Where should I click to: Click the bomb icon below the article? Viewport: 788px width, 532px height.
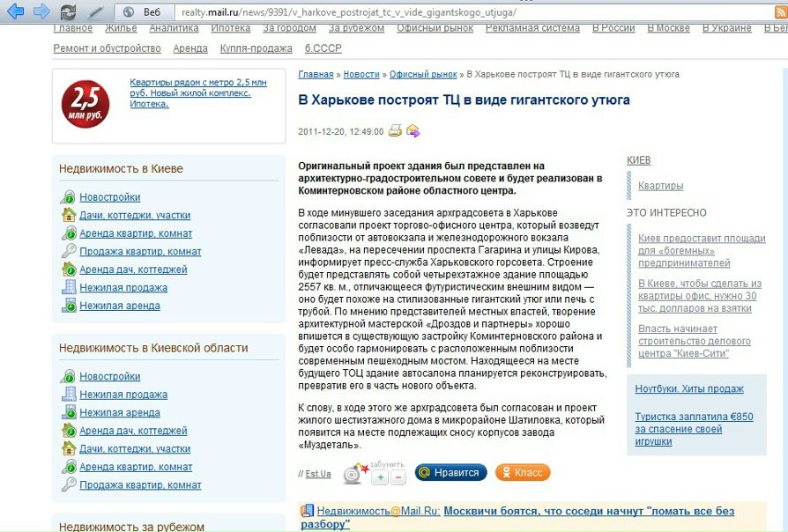click(x=354, y=474)
